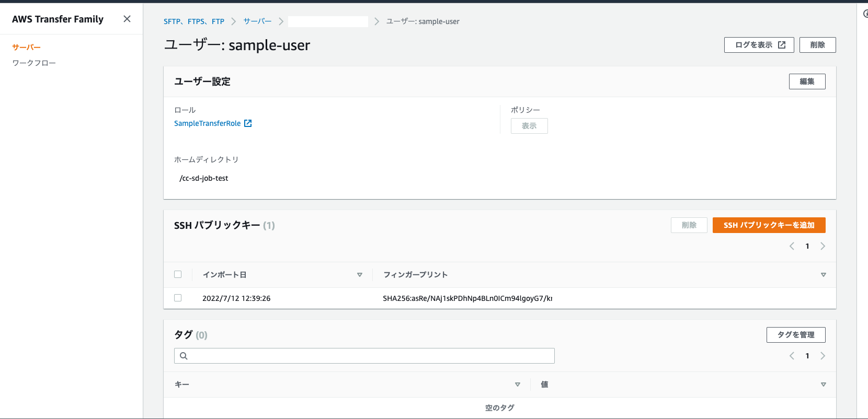868x419 pixels.
Task: Click 編集 button in ユーザー設定 panel
Action: 807,82
